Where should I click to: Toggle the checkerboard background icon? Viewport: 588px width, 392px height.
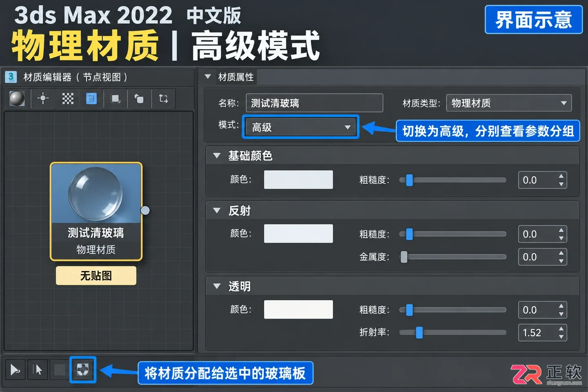(x=68, y=98)
